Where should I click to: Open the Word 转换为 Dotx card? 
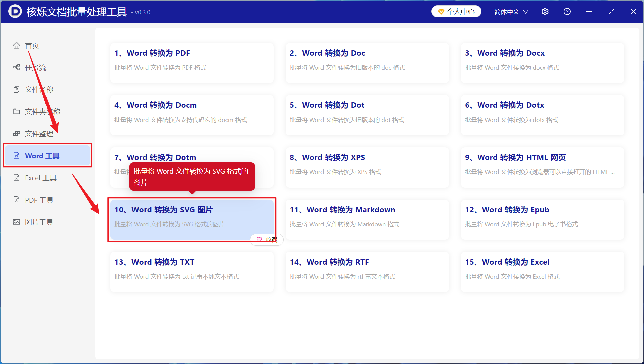pos(543,115)
